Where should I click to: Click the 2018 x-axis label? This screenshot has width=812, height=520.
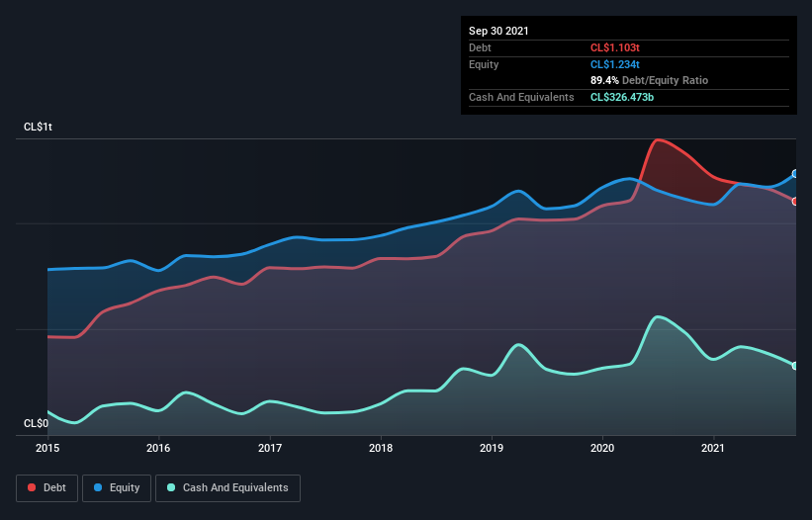click(x=381, y=448)
